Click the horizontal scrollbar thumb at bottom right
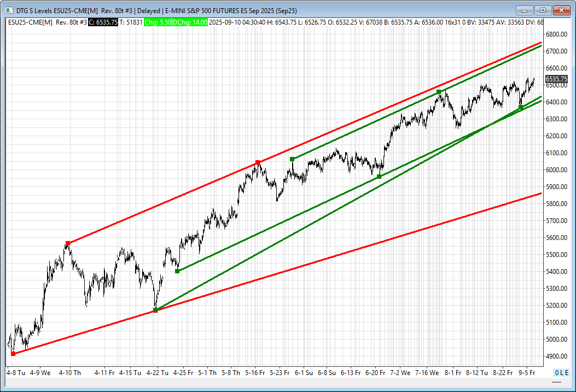Image resolution: width=576 pixels, height=392 pixels. tap(556, 382)
